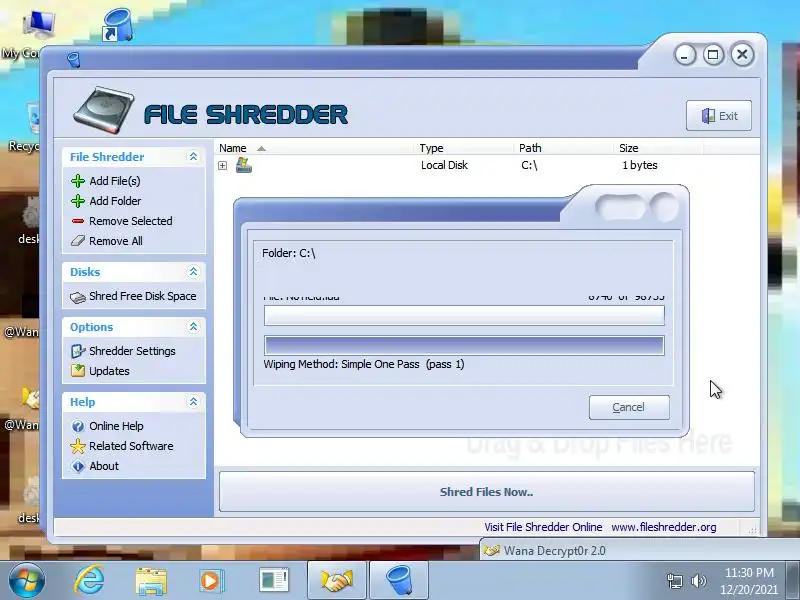Viewport: 800px width, 600px height.
Task: Click the network icon in system tray
Action: [674, 581]
